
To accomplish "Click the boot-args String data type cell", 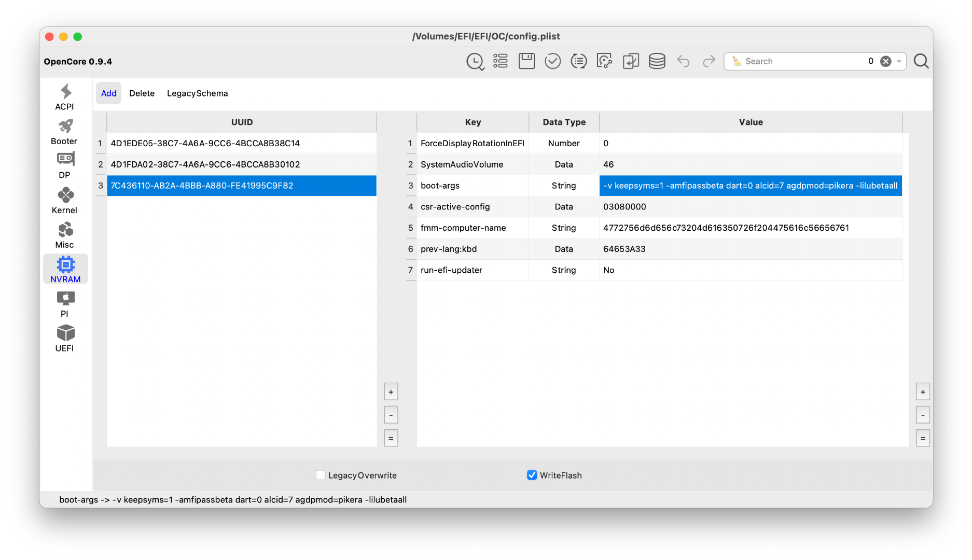I will pos(564,186).
